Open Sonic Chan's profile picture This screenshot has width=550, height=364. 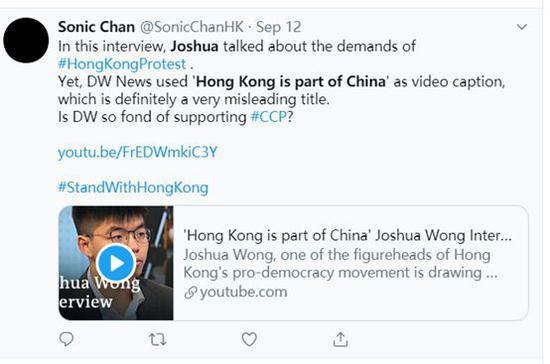coord(26,40)
